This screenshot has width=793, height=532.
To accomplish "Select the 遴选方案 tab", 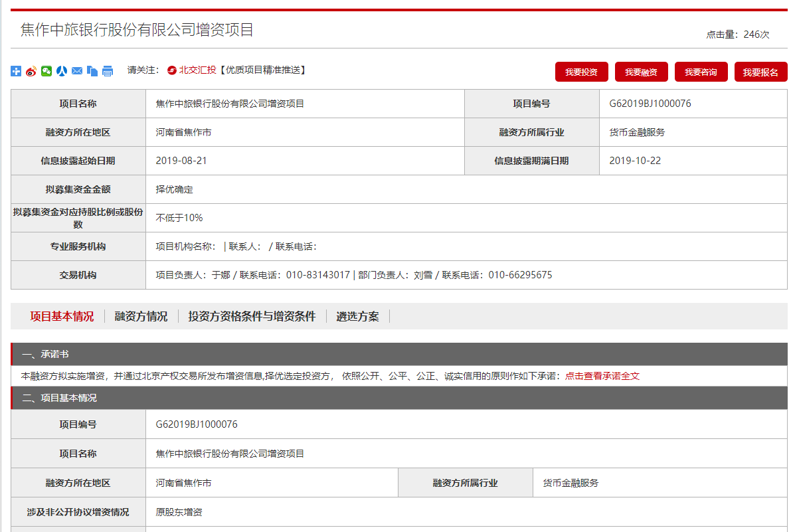I will pyautogui.click(x=356, y=316).
